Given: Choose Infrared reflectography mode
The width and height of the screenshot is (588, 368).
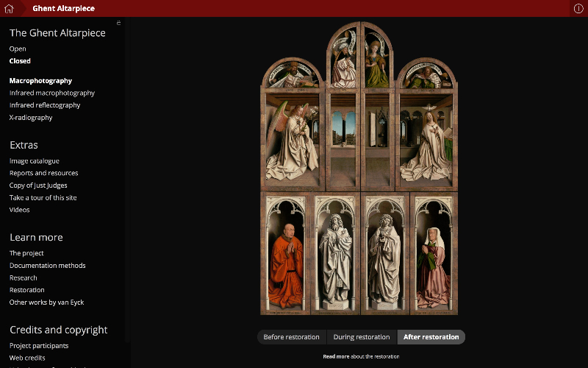Looking at the screenshot, I should (x=45, y=105).
